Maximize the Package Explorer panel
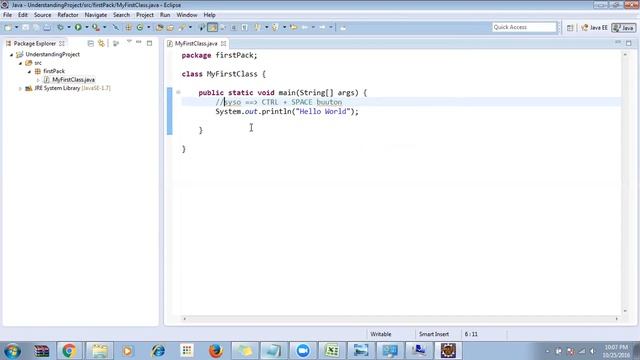640x360 pixels. (x=149, y=43)
